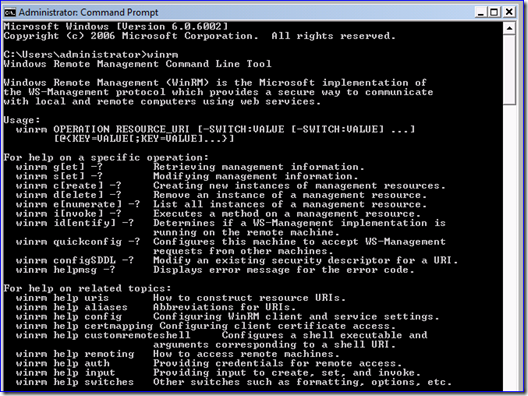Click 'requests from other machines.' text
The height and width of the screenshot is (396, 528).
tap(243, 251)
